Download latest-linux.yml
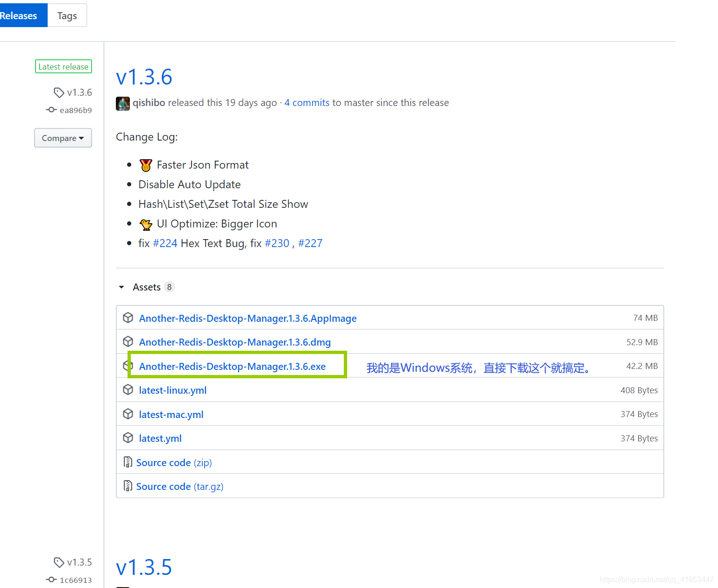The image size is (718, 588). point(173,390)
